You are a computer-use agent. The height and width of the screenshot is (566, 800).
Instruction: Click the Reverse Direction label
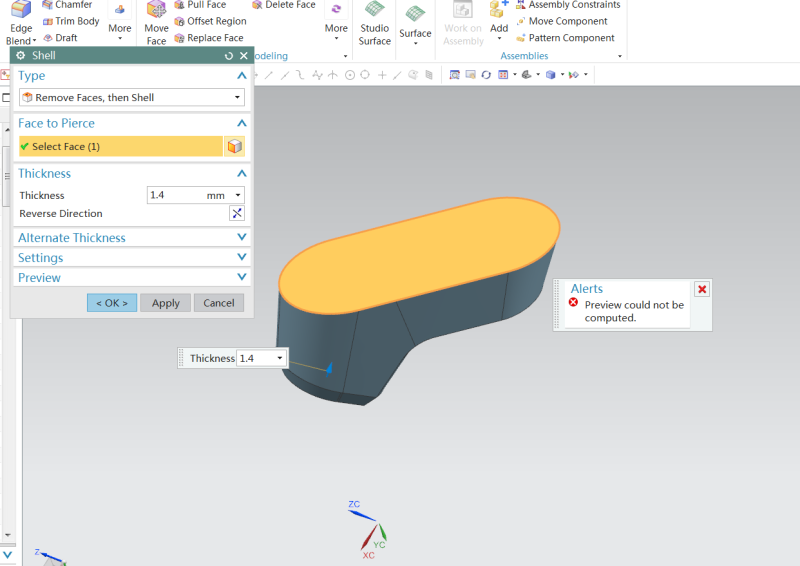point(61,213)
